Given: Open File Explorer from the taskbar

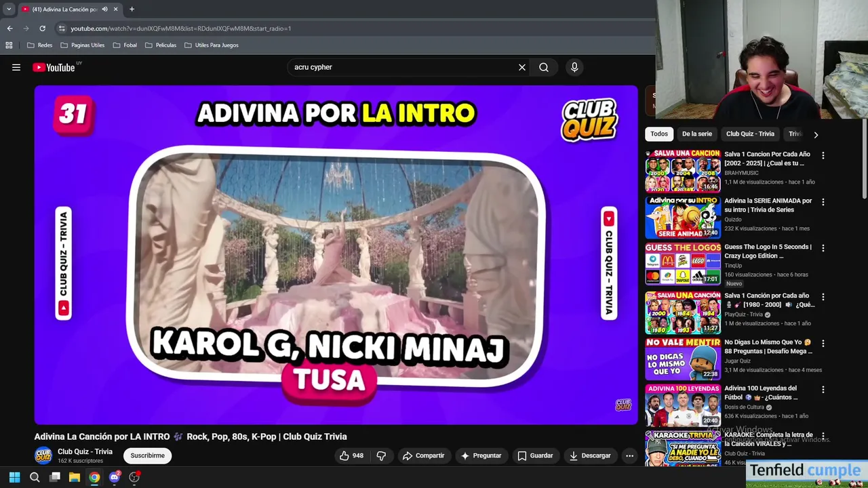Looking at the screenshot, I should [75, 477].
